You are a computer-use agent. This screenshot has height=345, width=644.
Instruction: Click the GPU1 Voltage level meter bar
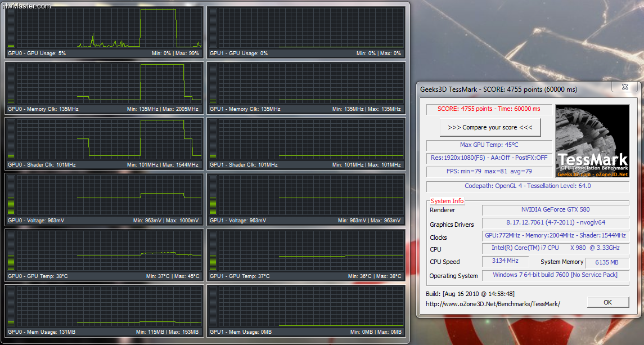213,195
